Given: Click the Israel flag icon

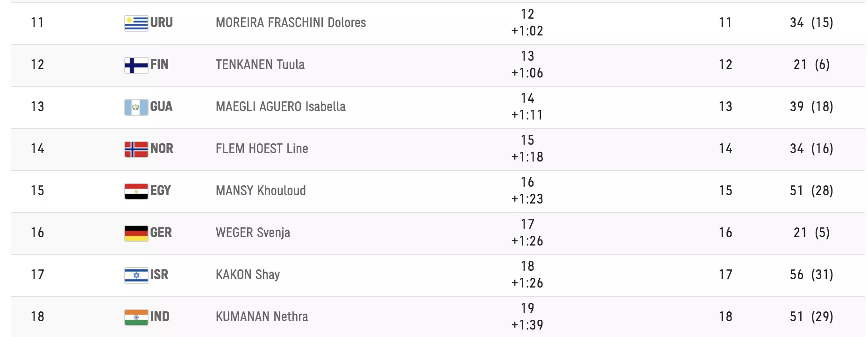Looking at the screenshot, I should pos(136,275).
